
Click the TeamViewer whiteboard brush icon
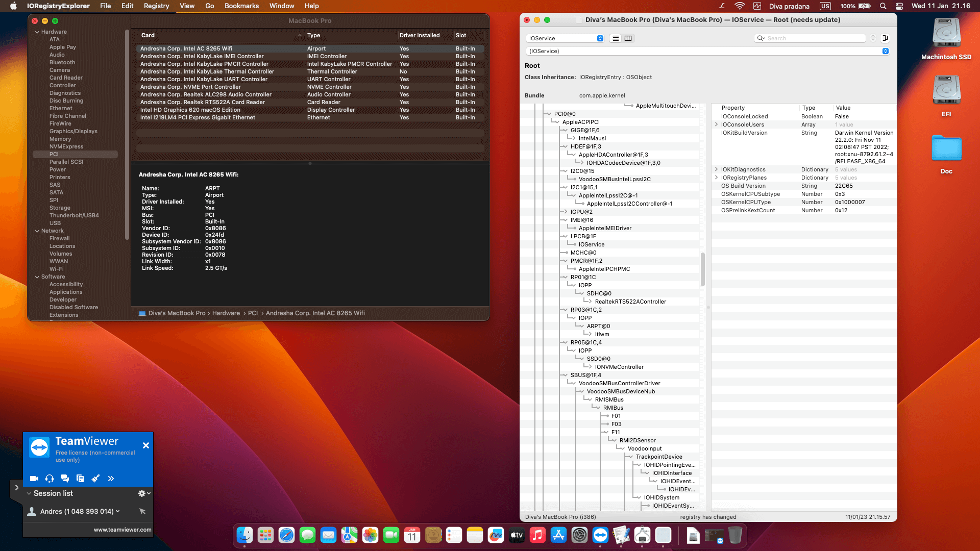point(95,479)
